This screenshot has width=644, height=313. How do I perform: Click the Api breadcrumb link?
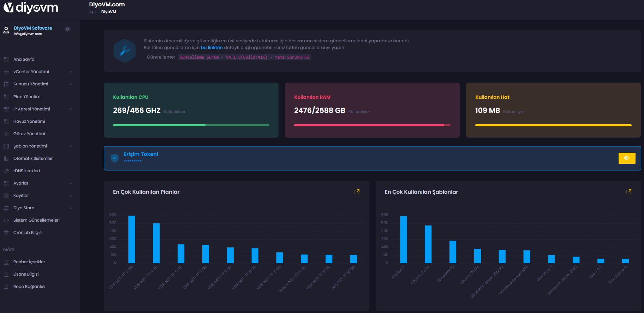point(92,12)
